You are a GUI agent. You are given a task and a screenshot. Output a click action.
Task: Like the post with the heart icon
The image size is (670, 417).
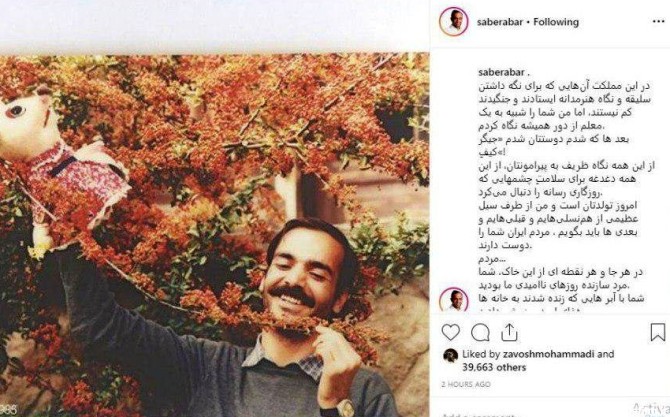(450, 332)
